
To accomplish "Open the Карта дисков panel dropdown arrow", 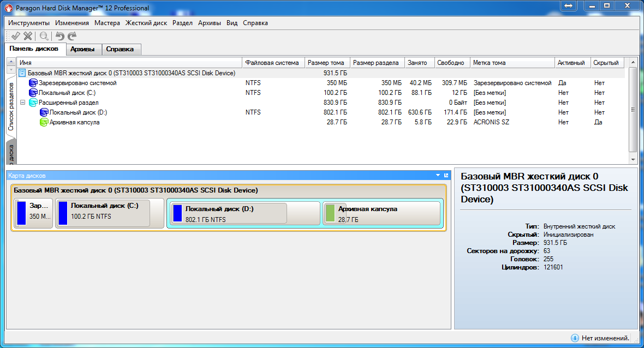I will point(438,176).
